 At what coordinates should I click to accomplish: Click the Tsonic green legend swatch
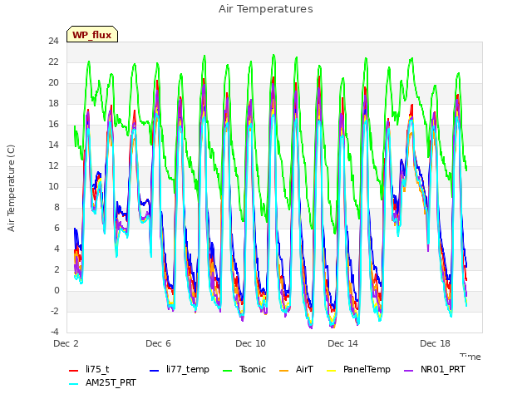[x=227, y=371]
